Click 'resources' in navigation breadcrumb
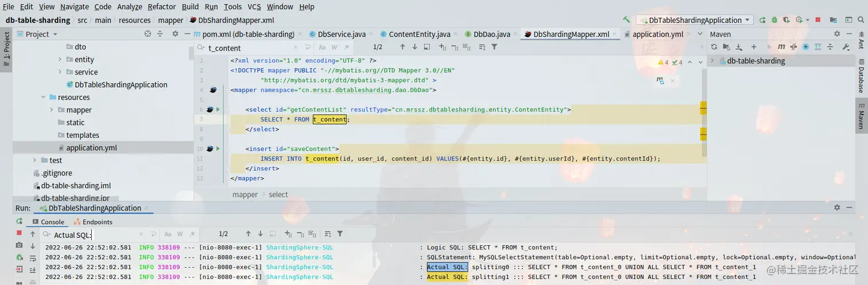868x285 pixels. point(134,20)
